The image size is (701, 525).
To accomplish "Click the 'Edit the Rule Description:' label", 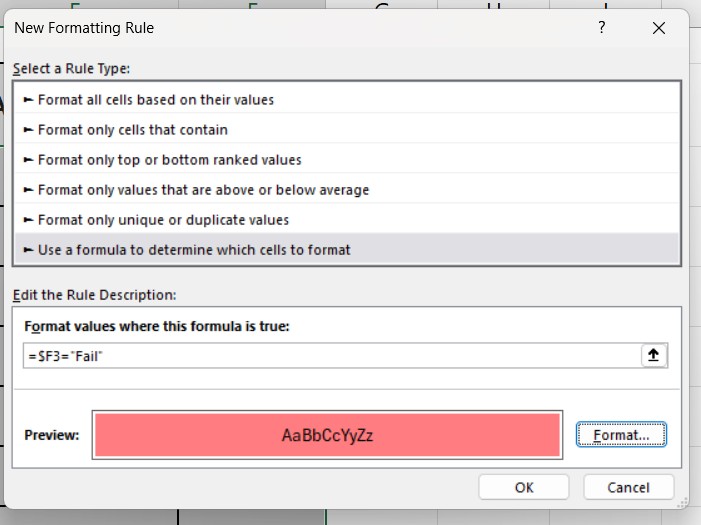I will coord(93,295).
